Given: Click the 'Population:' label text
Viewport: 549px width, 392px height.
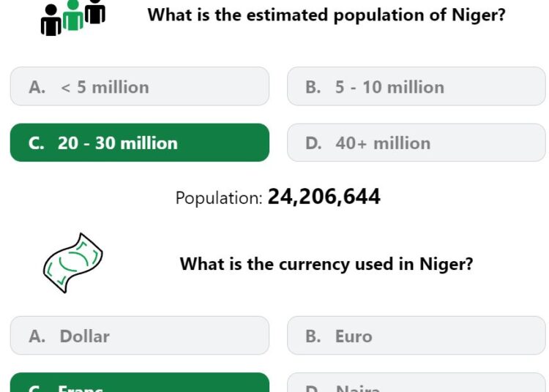Looking at the screenshot, I should point(219,198).
